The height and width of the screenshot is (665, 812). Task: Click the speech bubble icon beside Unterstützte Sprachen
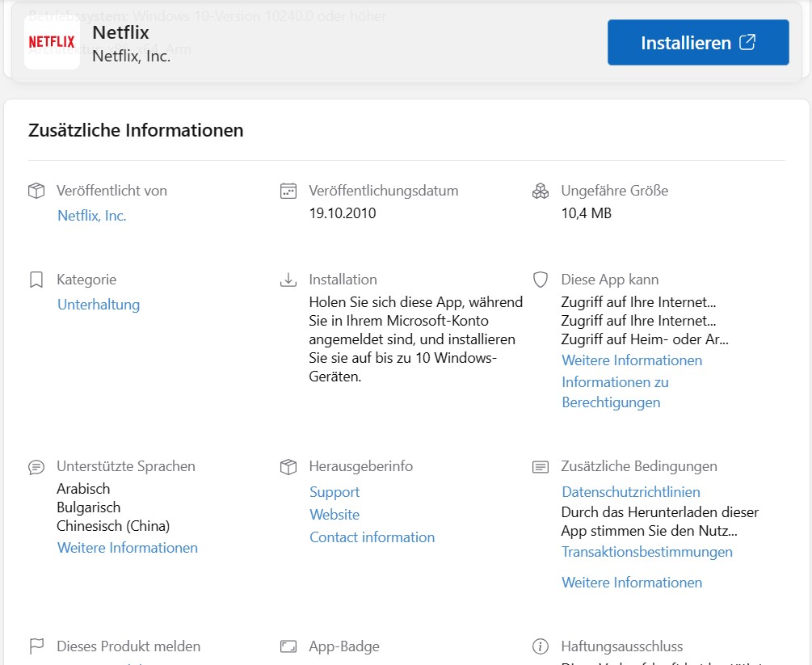click(36, 467)
